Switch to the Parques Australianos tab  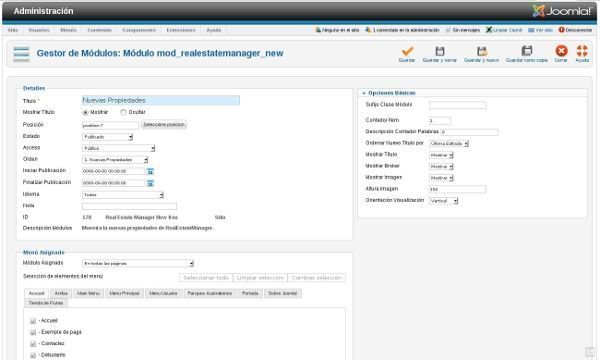(x=210, y=293)
